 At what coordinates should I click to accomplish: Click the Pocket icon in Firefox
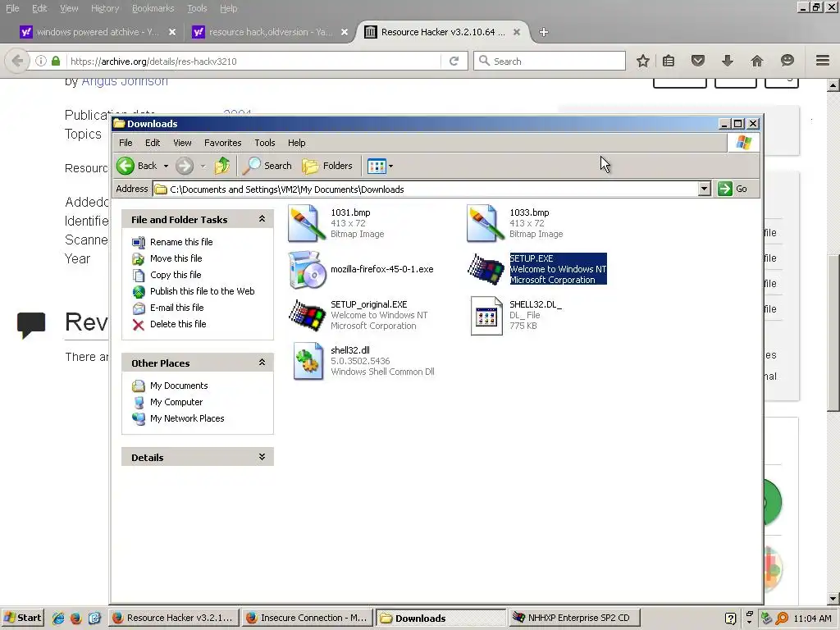(697, 61)
